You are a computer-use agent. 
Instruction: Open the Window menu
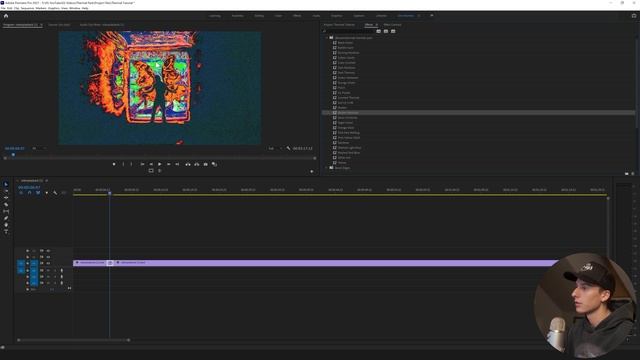tap(75, 8)
